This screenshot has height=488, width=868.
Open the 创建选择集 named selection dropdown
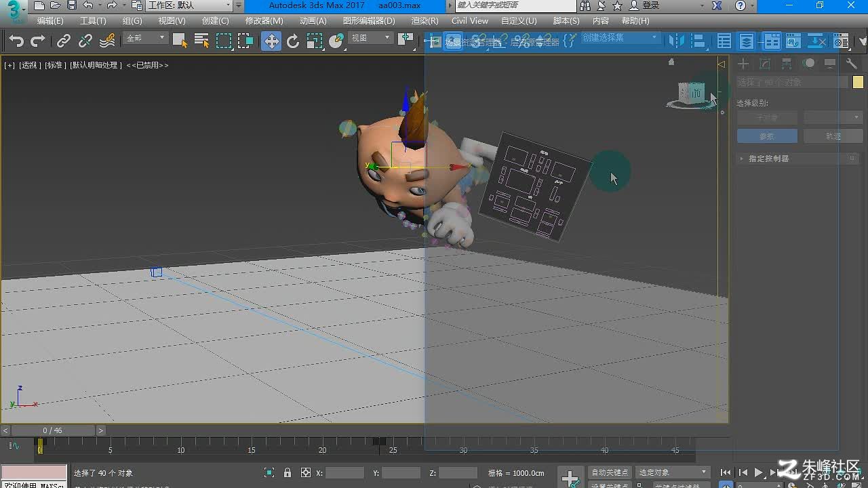pyautogui.click(x=620, y=38)
